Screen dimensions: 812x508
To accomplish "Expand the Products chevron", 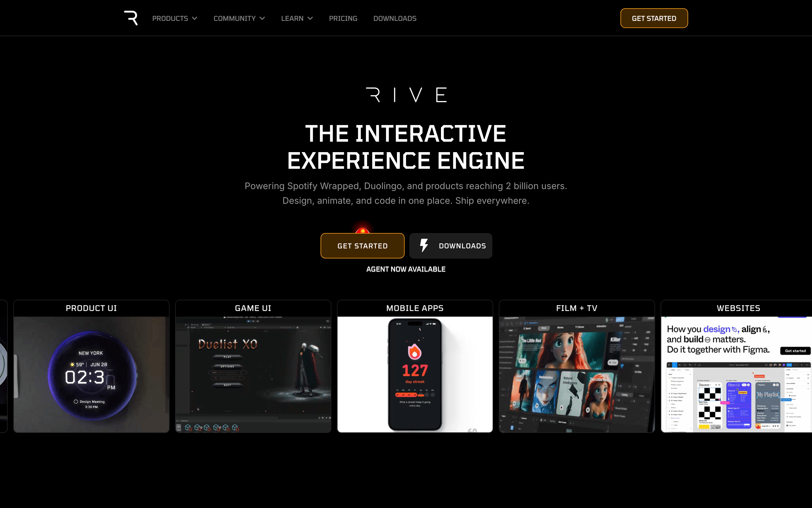I will [x=195, y=18].
